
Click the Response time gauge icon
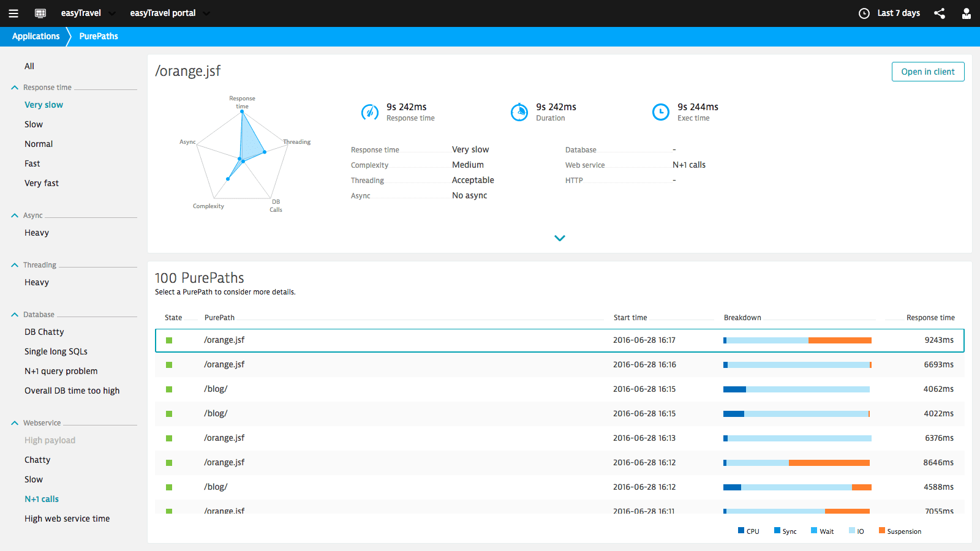[x=369, y=112]
